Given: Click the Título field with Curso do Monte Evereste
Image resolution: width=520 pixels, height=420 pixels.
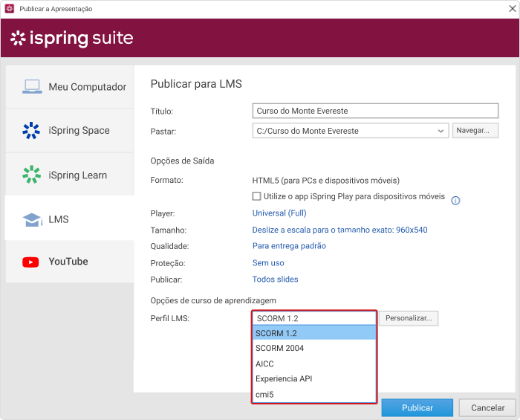Looking at the screenshot, I should (375, 111).
